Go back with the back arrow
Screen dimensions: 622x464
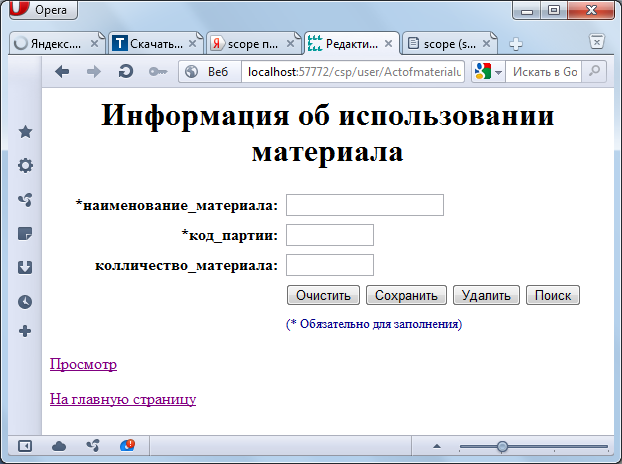click(x=62, y=72)
